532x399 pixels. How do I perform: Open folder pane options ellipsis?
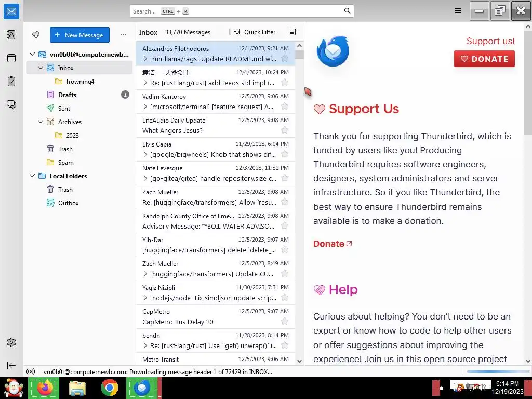click(123, 35)
